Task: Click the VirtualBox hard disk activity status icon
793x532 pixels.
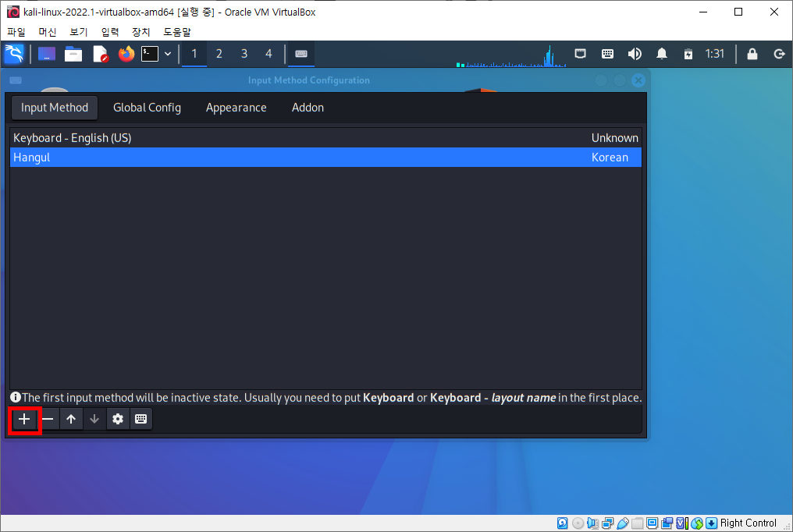Action: pos(563,523)
